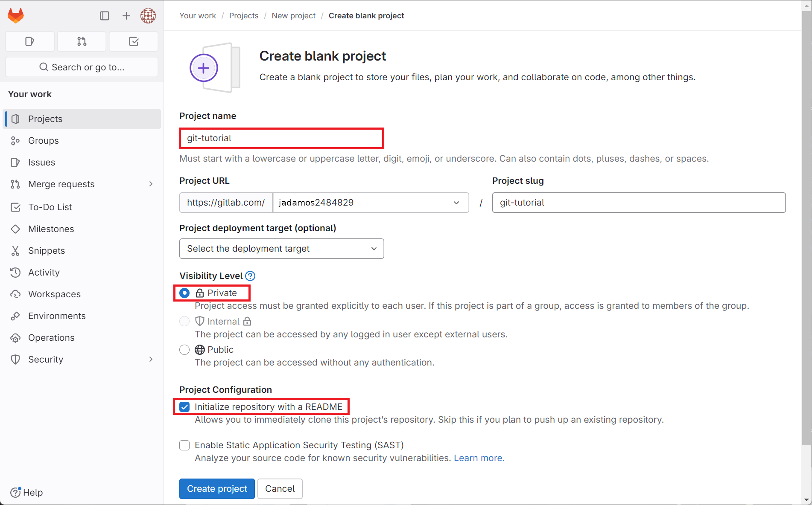Viewport: 812px width, 505px height.
Task: Click the Create project button
Action: [217, 489]
